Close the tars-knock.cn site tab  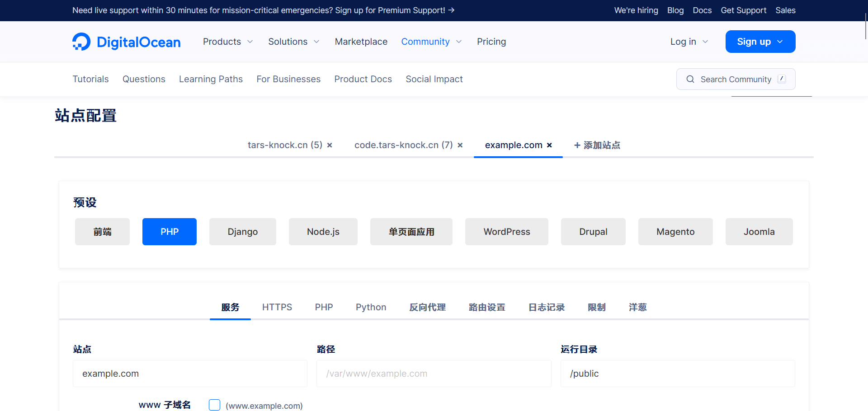point(330,145)
